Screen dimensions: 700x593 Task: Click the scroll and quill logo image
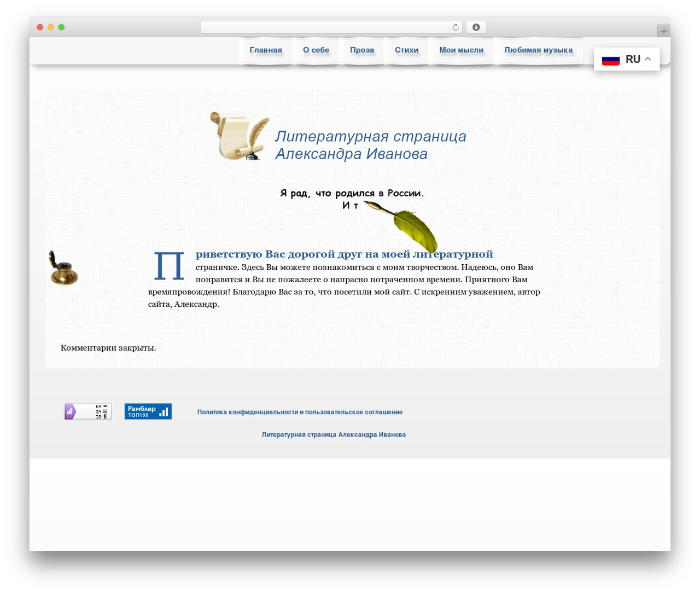tap(240, 136)
